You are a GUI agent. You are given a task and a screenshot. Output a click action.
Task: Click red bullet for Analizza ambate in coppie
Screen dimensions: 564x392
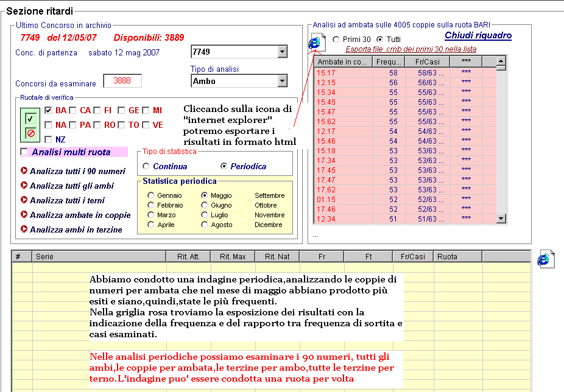(x=24, y=215)
